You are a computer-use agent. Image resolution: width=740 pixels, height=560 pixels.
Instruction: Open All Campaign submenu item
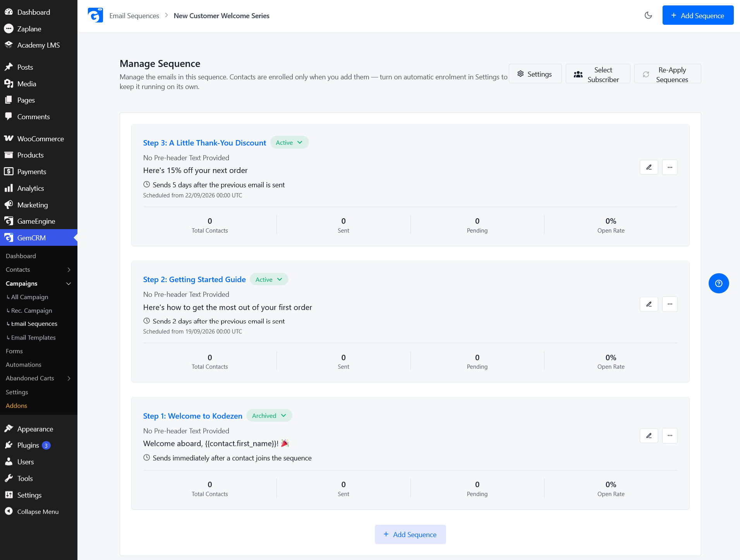[30, 297]
